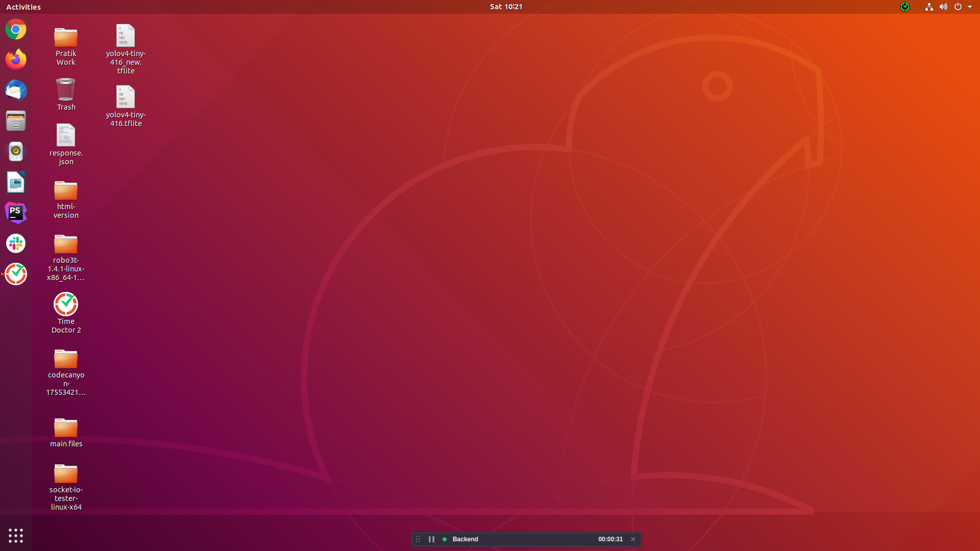Grab the timer widget drag handle
The width and height of the screenshot is (980, 551).
click(418, 539)
